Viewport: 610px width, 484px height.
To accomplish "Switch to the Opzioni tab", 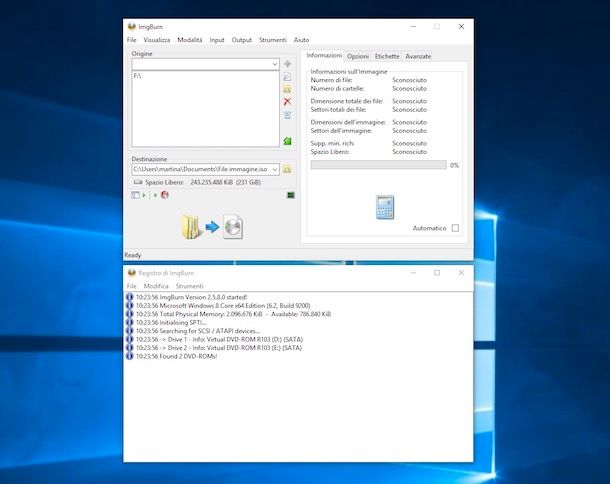I will coord(358,56).
